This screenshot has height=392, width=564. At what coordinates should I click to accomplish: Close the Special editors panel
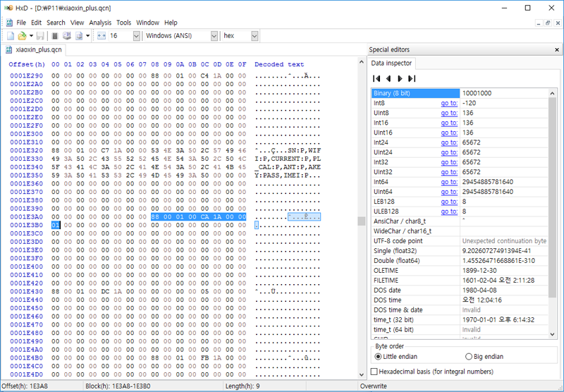(557, 49)
